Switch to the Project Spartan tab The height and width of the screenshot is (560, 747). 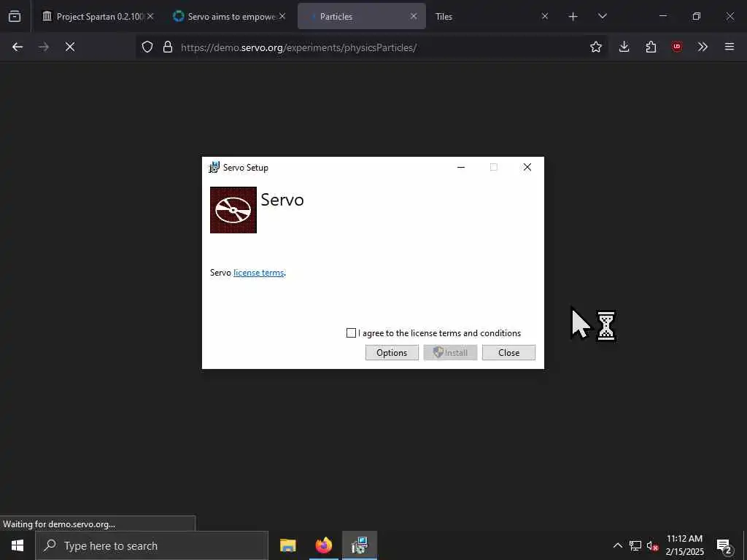click(98, 16)
